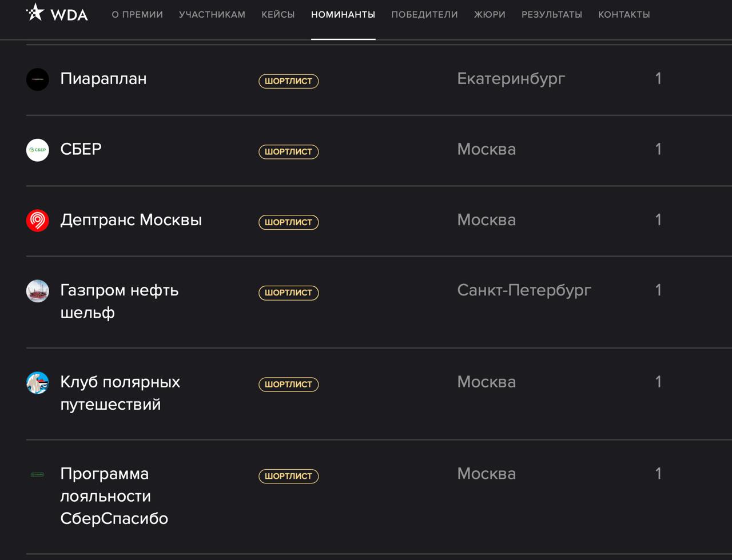Click the green СБЕР logo avatar
Screen dimensions: 732x560
38,150
